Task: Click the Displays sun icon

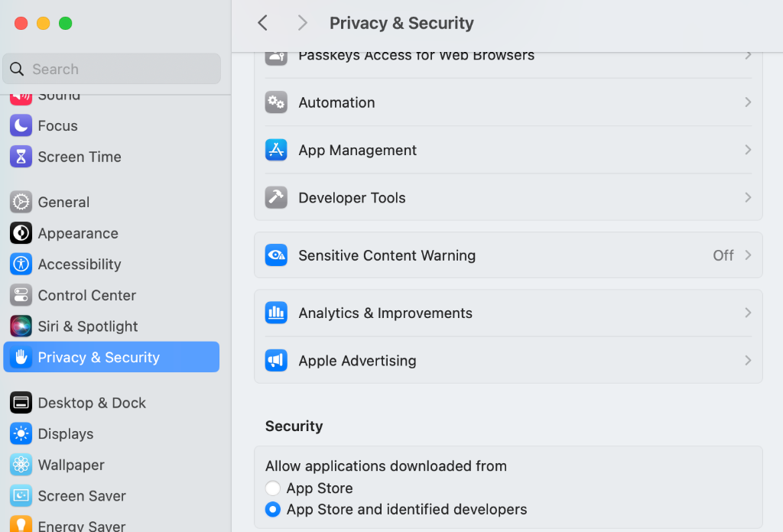Action: 21,433
